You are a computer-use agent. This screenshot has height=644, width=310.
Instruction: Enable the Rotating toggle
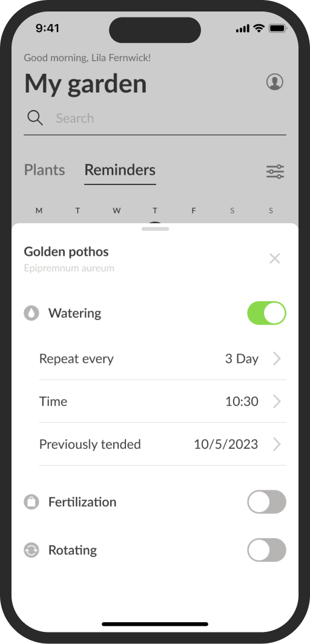coord(266,550)
